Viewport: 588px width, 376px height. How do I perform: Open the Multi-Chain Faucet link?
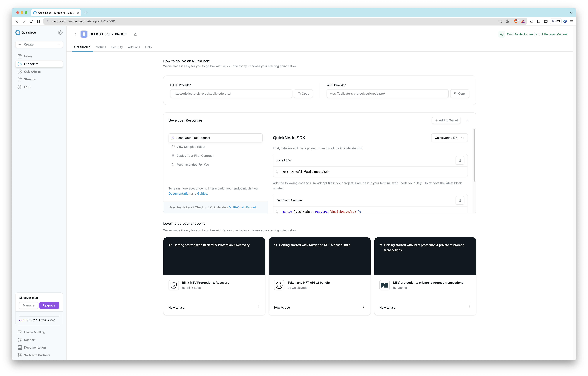coord(242,207)
